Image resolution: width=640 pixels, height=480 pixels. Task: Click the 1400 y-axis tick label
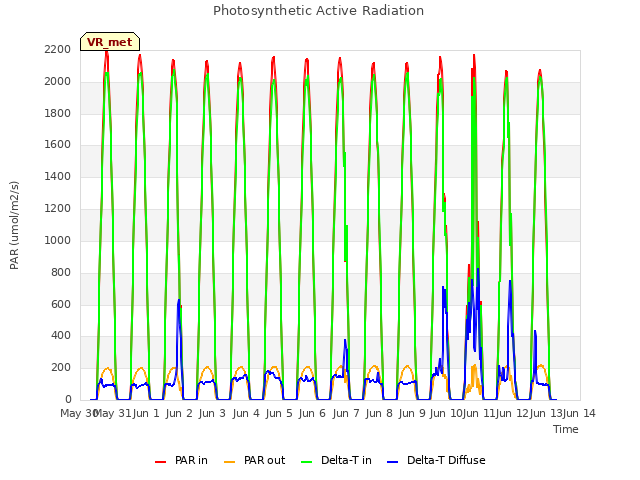pyautogui.click(x=58, y=176)
